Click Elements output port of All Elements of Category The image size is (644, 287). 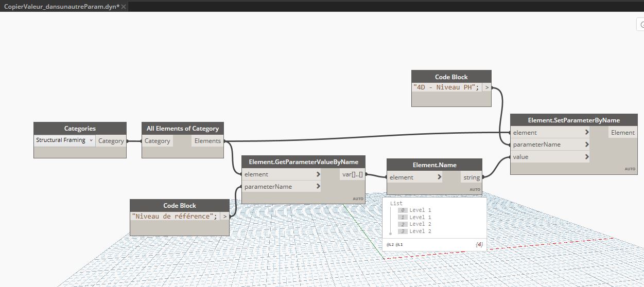tap(207, 141)
